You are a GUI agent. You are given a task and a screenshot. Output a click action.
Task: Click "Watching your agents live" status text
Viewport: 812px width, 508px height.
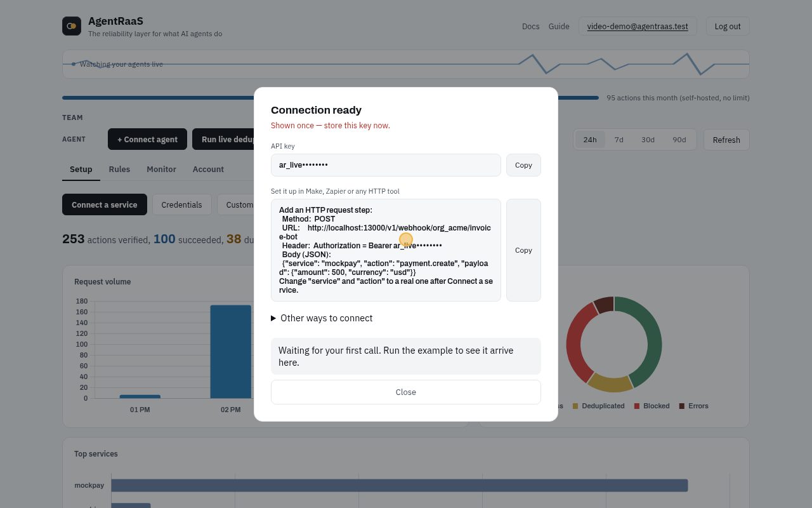[121, 64]
